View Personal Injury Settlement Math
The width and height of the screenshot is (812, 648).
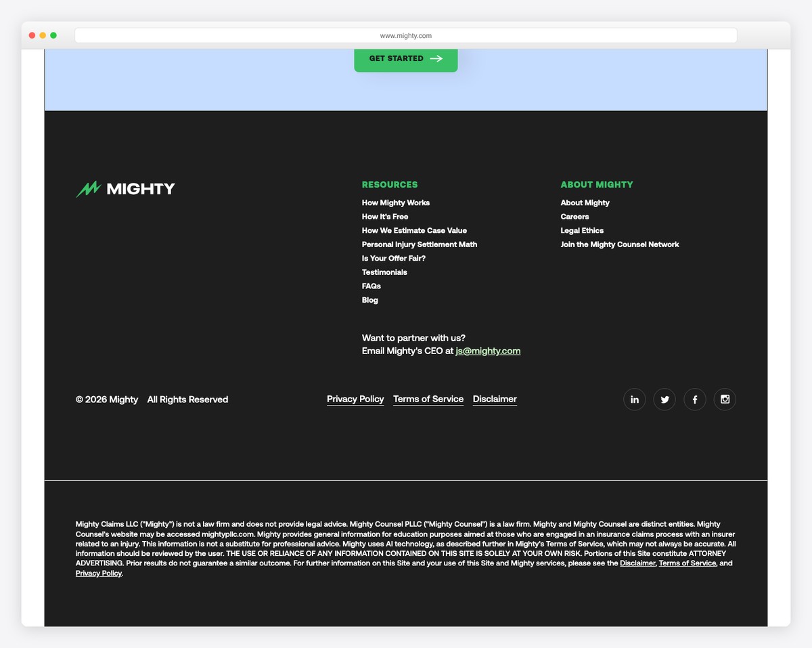419,244
